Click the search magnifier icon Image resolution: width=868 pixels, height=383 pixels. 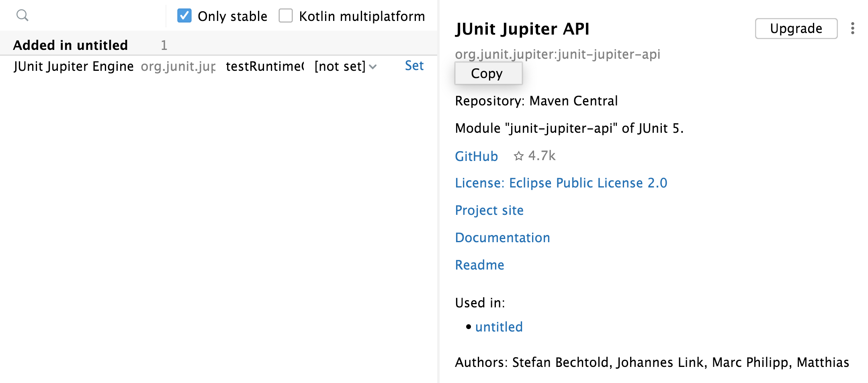[23, 16]
